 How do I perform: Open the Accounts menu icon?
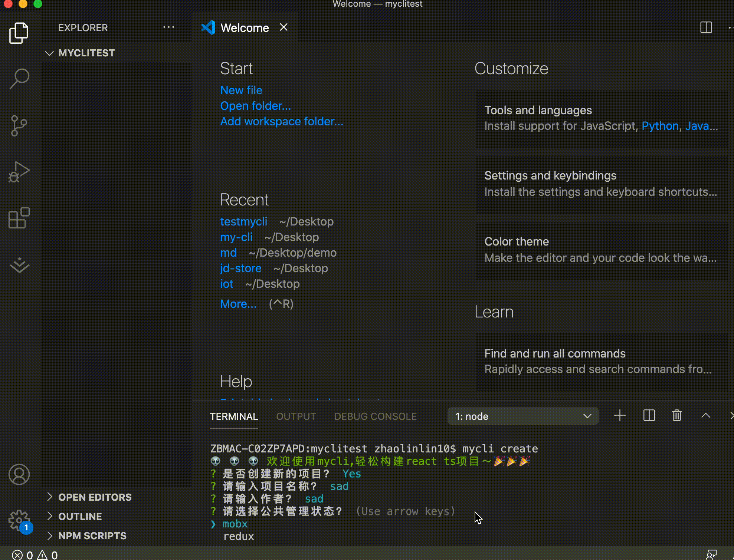click(x=19, y=474)
